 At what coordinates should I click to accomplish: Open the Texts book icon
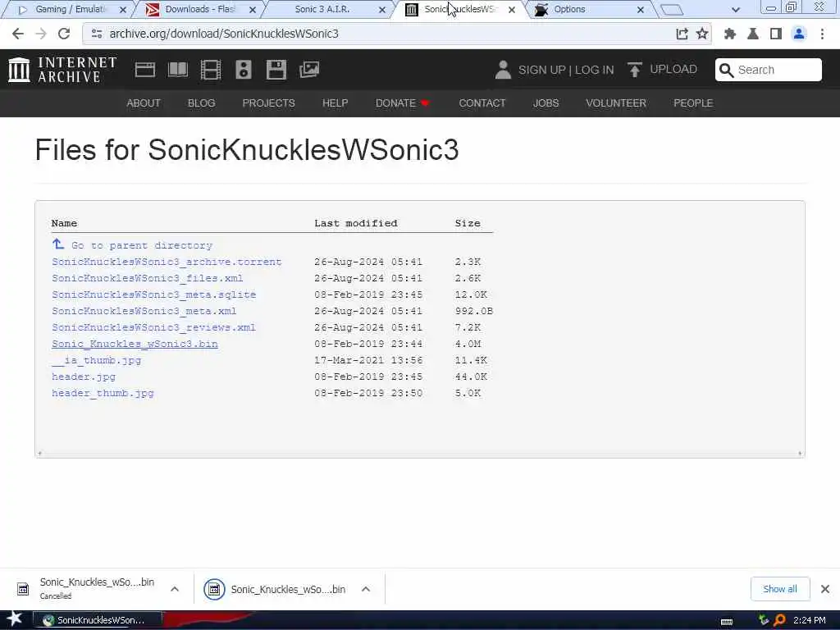(178, 70)
